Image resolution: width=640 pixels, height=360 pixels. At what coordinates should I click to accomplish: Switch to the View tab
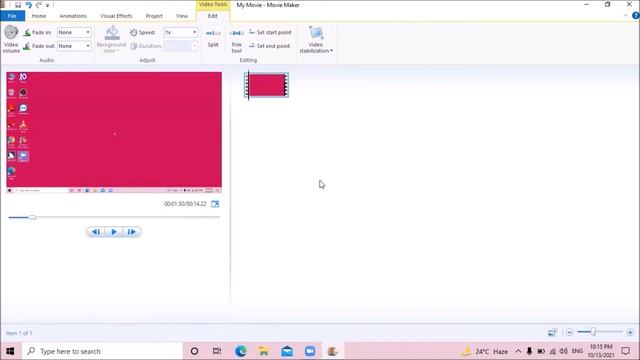point(182,16)
